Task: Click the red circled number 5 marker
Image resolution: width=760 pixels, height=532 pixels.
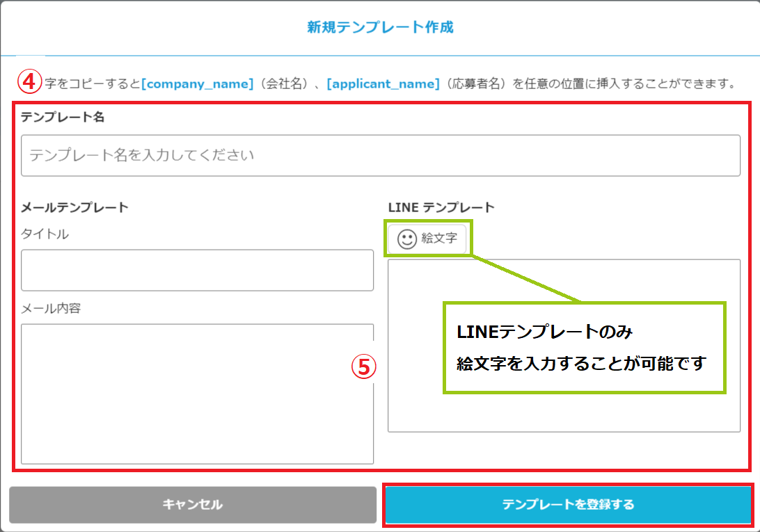Action: pos(363,366)
